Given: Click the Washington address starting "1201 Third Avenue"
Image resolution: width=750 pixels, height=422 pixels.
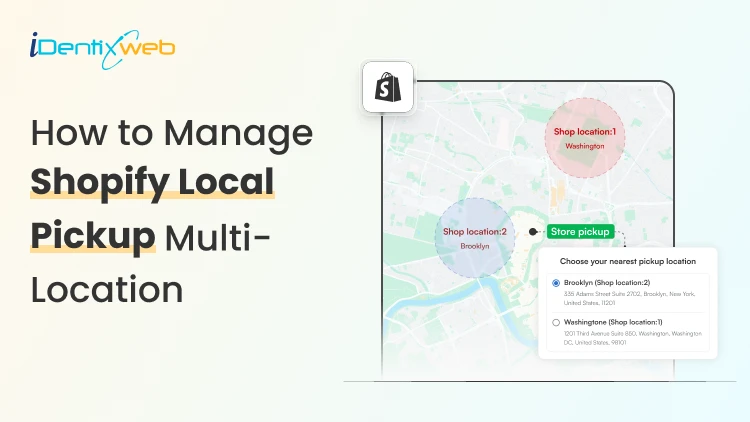Looking at the screenshot, I should pyautogui.click(x=632, y=338).
